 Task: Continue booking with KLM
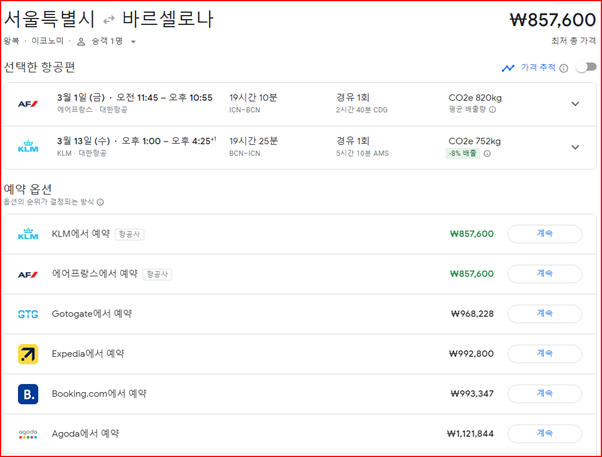point(545,234)
